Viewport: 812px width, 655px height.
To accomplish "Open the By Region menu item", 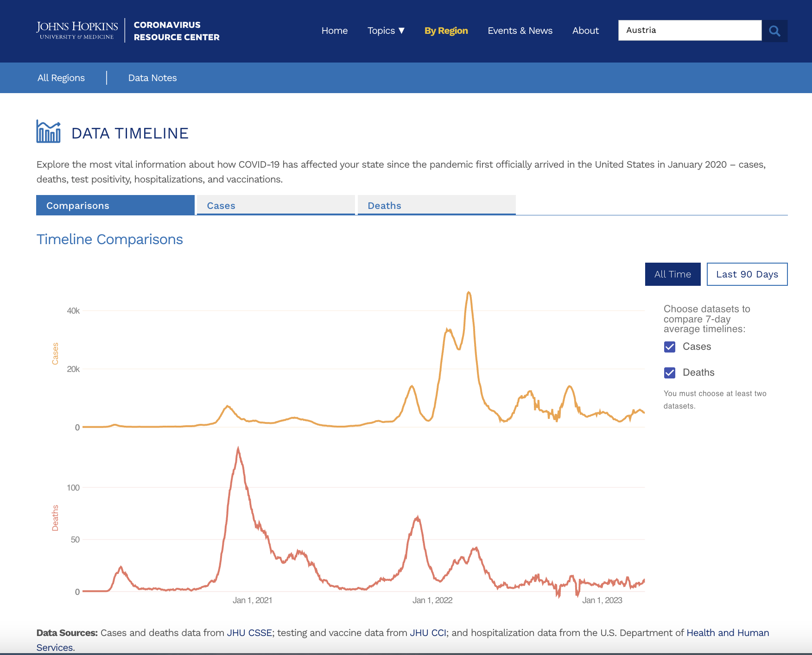I will pyautogui.click(x=446, y=31).
